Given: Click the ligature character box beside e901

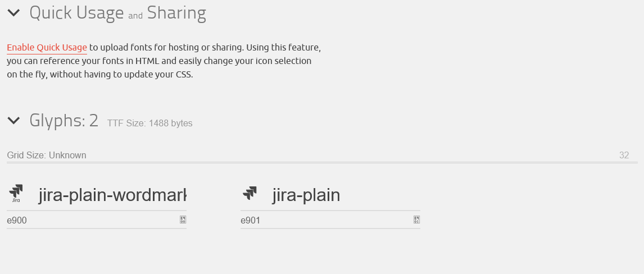Looking at the screenshot, I should (416, 220).
